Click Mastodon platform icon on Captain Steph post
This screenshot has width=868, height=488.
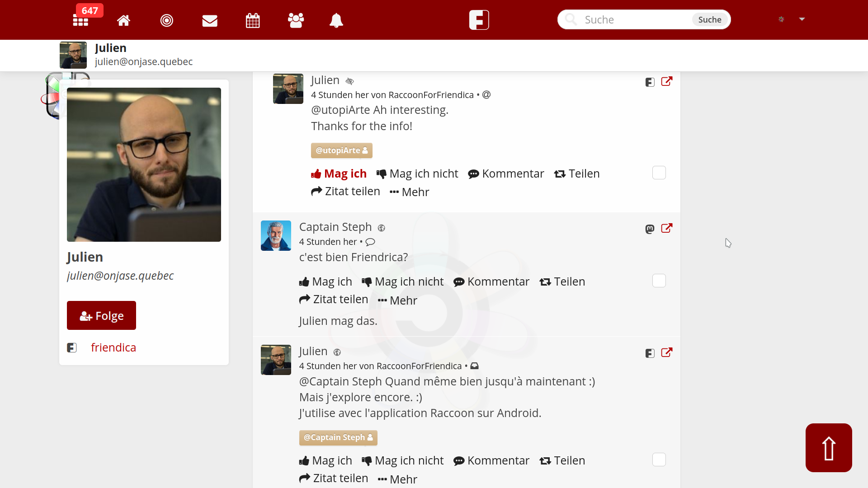650,229
